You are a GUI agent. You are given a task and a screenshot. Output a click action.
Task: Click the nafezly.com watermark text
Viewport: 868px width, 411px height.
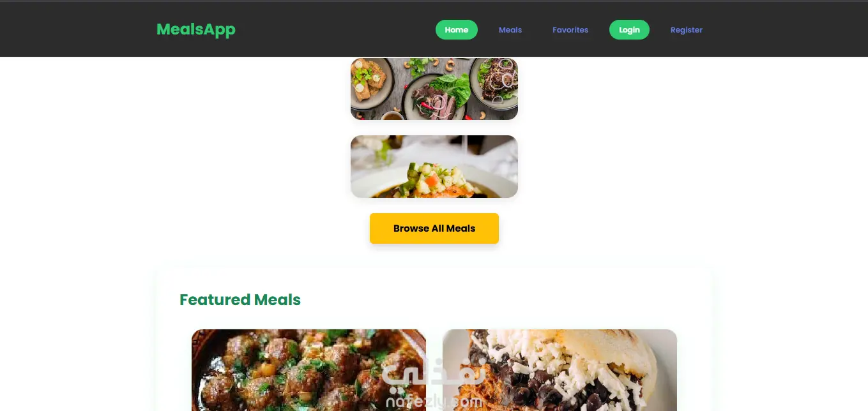pyautogui.click(x=434, y=403)
